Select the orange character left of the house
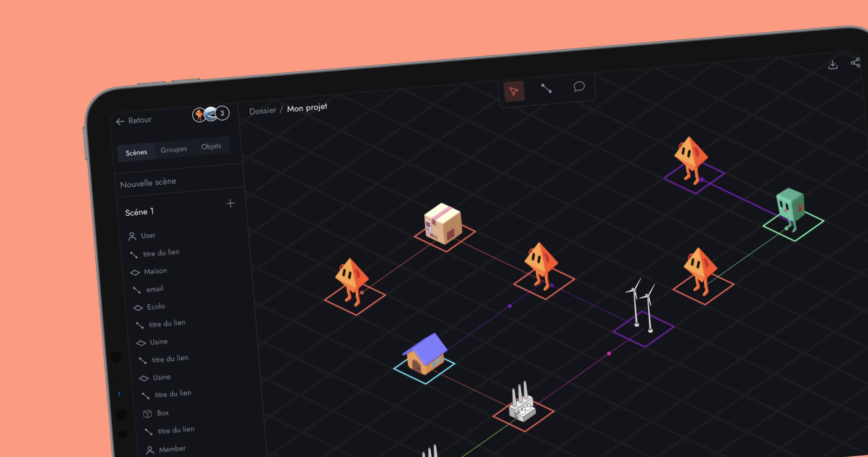Viewport: 868px width, 457px height. click(352, 281)
